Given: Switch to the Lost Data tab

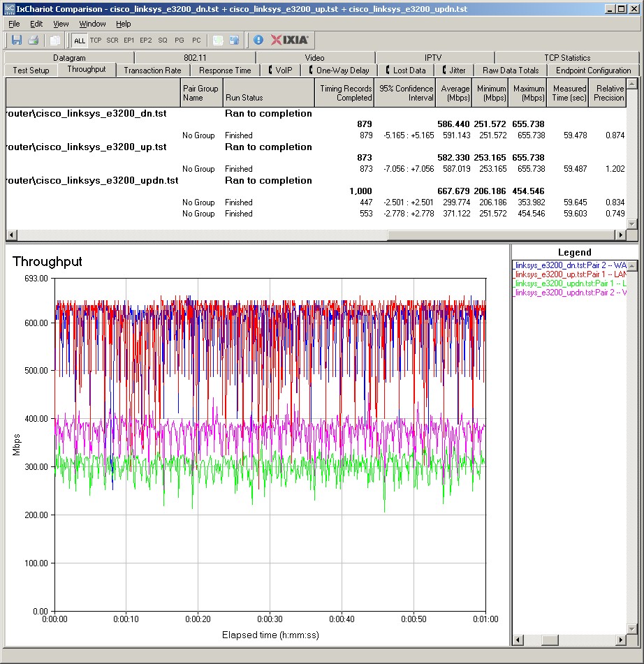Looking at the screenshot, I should tap(406, 71).
